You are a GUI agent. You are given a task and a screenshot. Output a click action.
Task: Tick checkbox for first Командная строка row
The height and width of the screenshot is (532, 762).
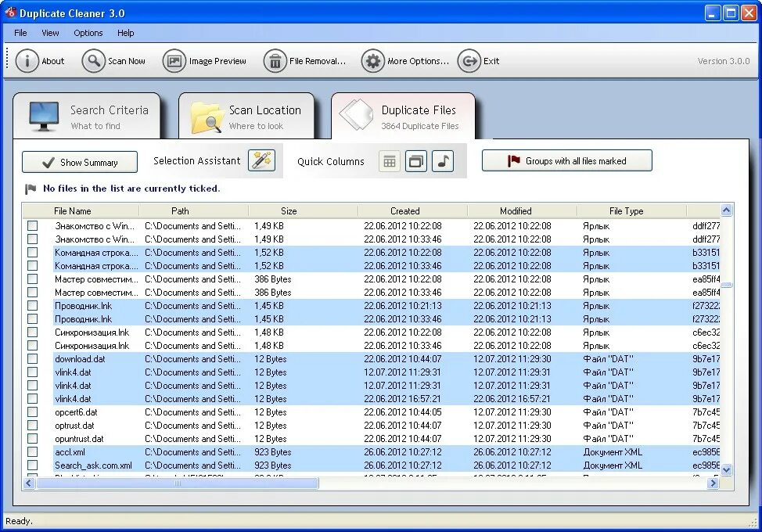tap(33, 253)
